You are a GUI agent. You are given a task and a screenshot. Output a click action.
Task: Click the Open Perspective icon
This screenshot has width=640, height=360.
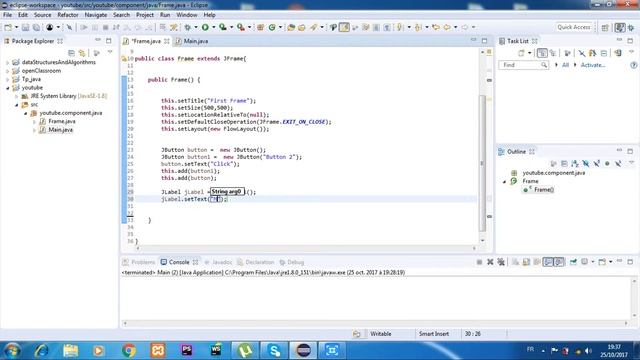[605, 27]
